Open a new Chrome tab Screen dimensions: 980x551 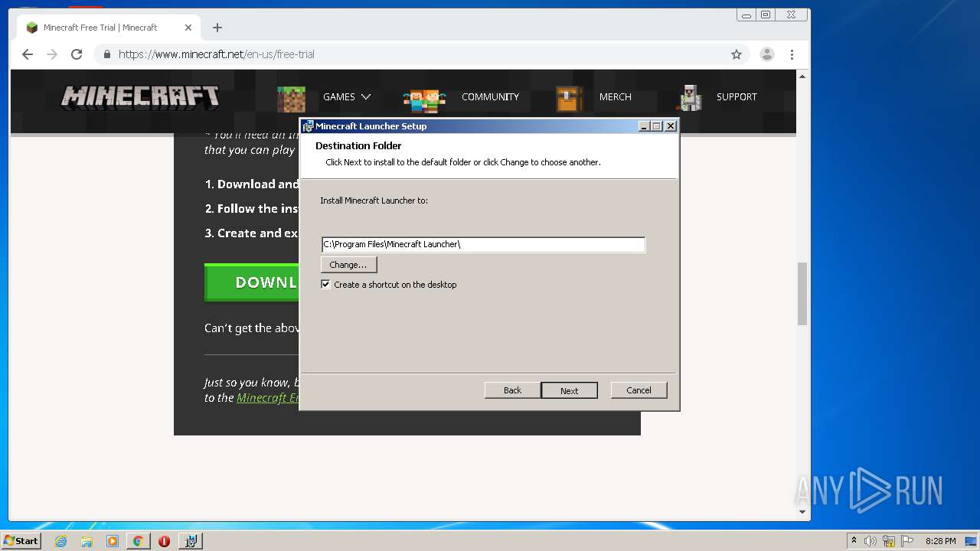217,28
